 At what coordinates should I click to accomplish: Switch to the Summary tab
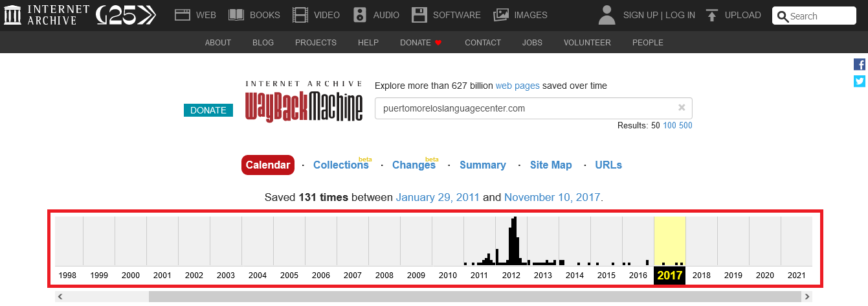click(x=483, y=165)
